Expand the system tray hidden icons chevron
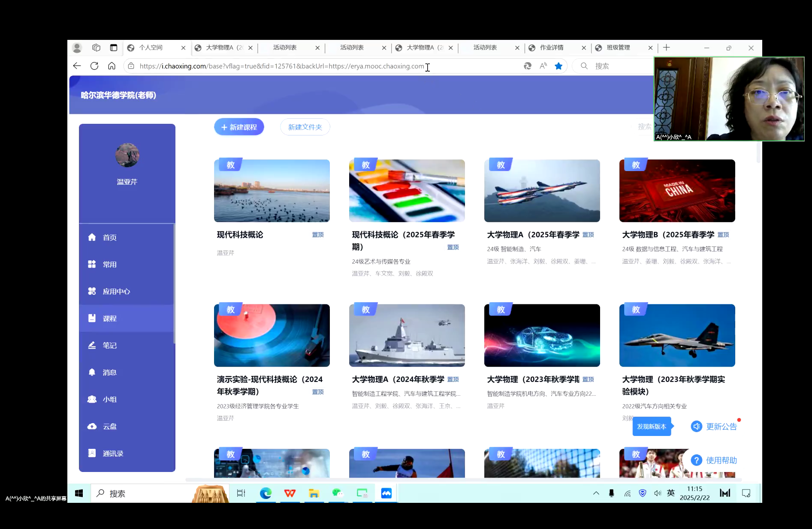This screenshot has height=529, width=812. (596, 493)
